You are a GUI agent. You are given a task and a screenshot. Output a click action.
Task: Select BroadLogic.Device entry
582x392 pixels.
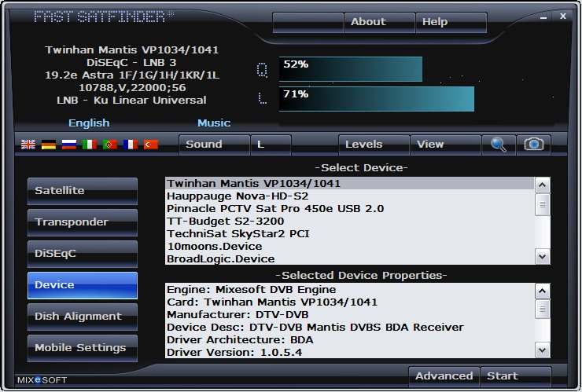350,259
